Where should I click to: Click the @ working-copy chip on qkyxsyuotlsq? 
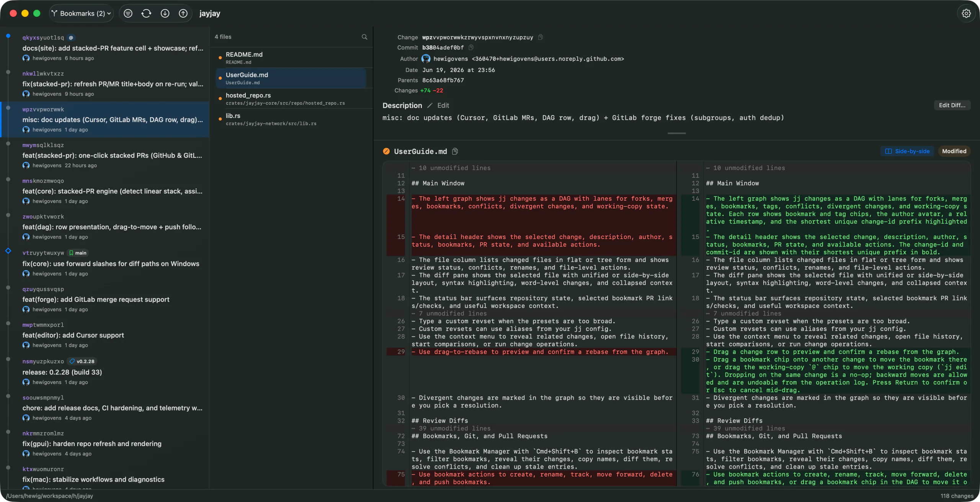pos(71,38)
